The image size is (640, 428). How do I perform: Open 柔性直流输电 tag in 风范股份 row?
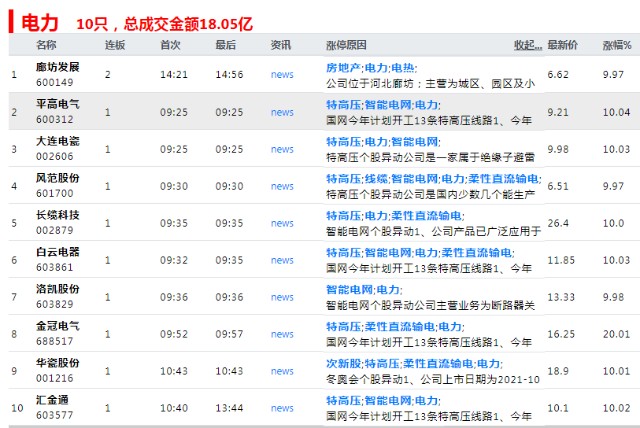coord(503,179)
